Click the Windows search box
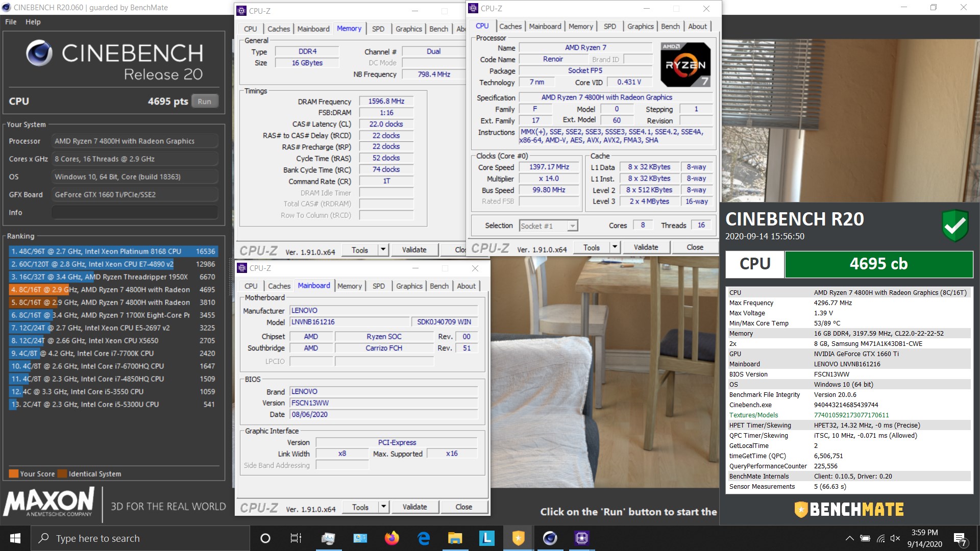The height and width of the screenshot is (551, 980). [141, 538]
